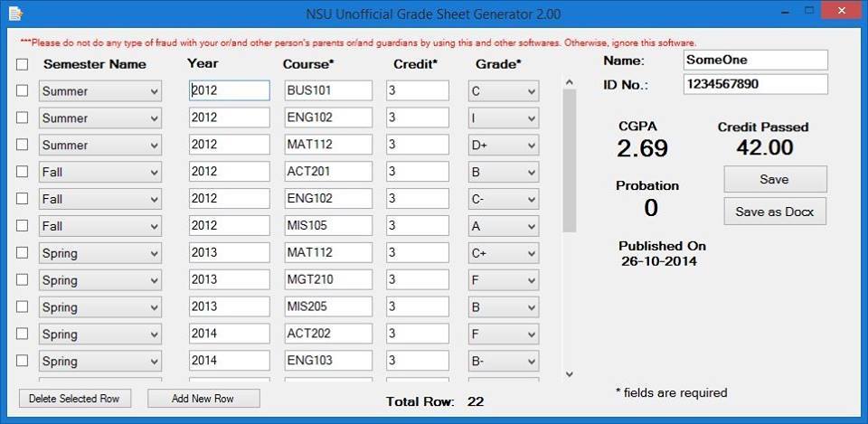
Task: Click Delete Selected Row
Action: click(x=75, y=399)
